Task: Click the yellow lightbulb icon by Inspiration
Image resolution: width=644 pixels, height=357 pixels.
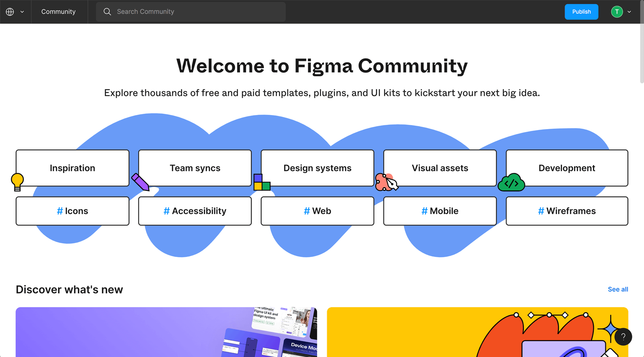Action: point(17,182)
